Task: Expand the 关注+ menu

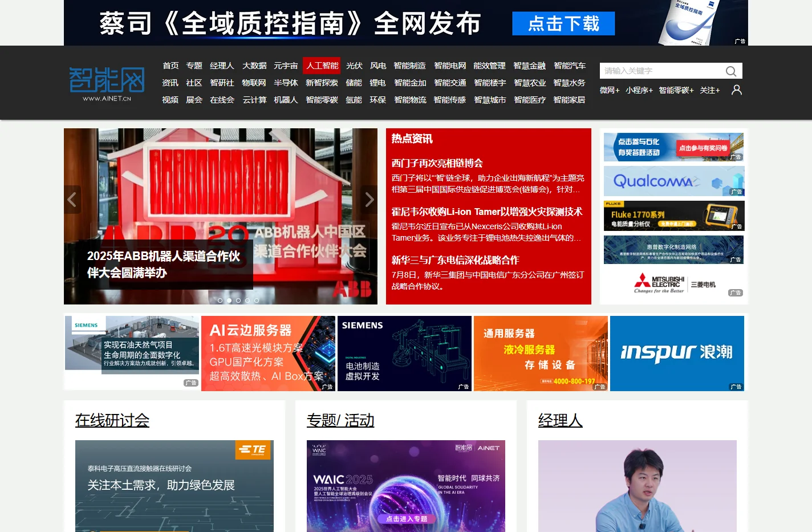Action: (710, 90)
